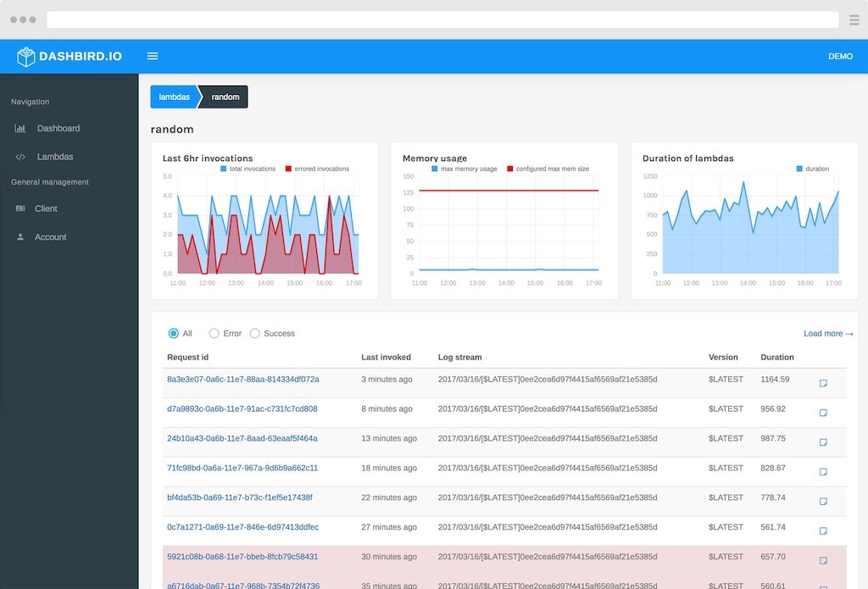Viewport: 868px width, 589px height.
Task: Click the Last invoked column header
Action: tap(386, 357)
